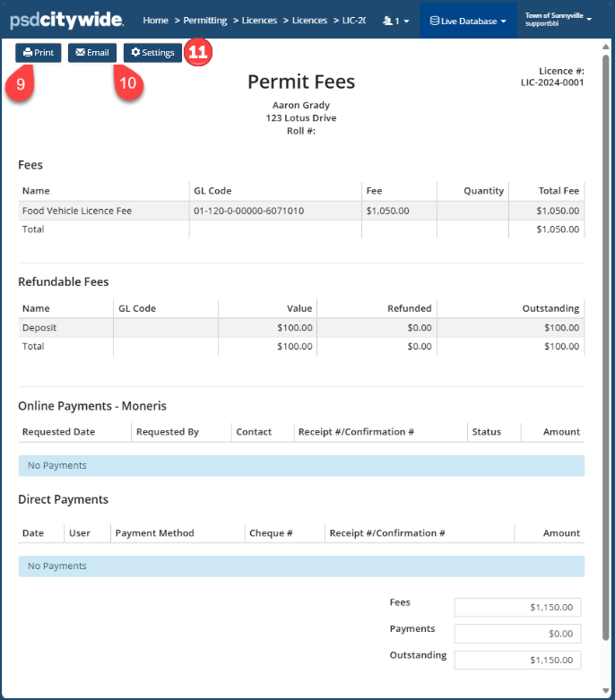Click the Fees total amount field

point(517,608)
